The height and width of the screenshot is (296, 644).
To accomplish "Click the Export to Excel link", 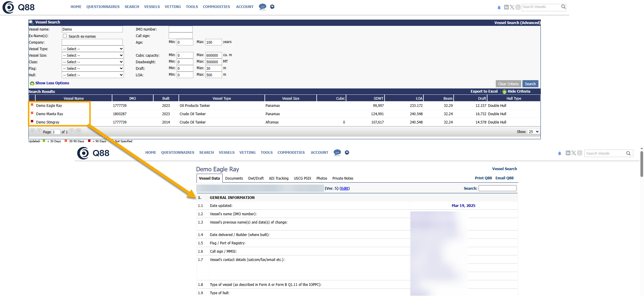I will (484, 91).
